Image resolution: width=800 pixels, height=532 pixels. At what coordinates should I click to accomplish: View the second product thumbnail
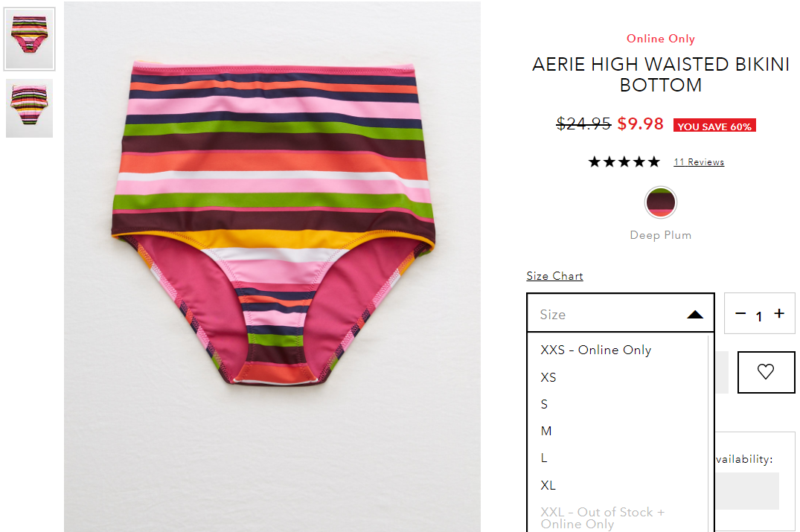coord(30,108)
